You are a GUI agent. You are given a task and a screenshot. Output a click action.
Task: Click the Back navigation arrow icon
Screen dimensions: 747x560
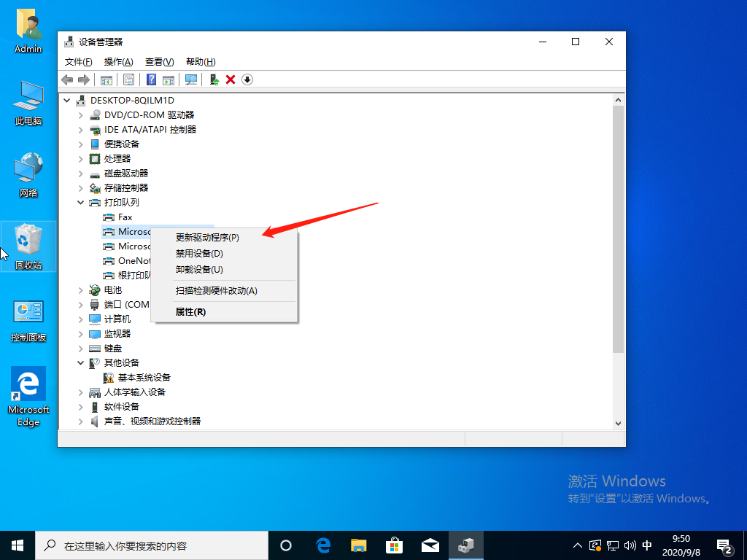[67, 79]
